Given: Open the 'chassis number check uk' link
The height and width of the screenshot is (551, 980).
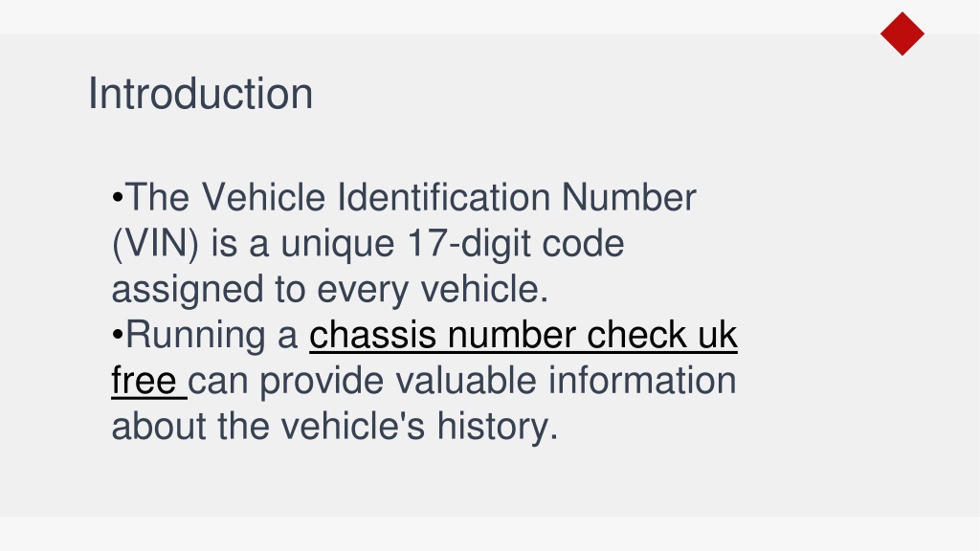Looking at the screenshot, I should tap(523, 335).
